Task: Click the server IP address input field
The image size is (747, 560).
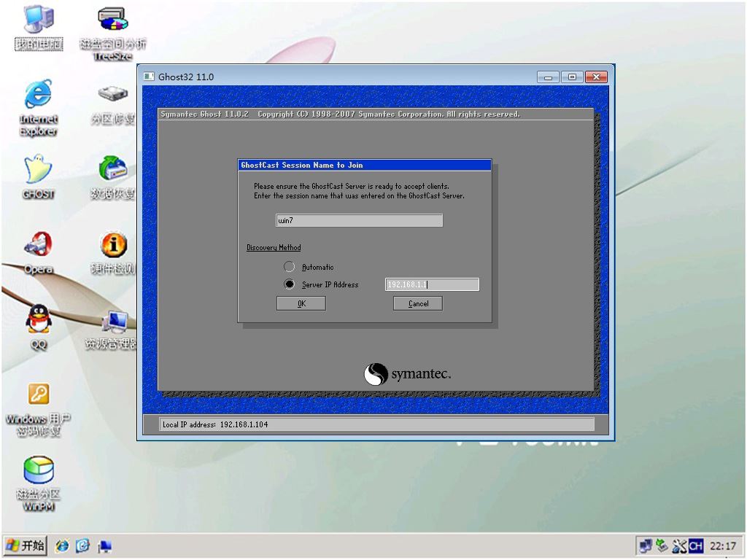Action: click(432, 284)
